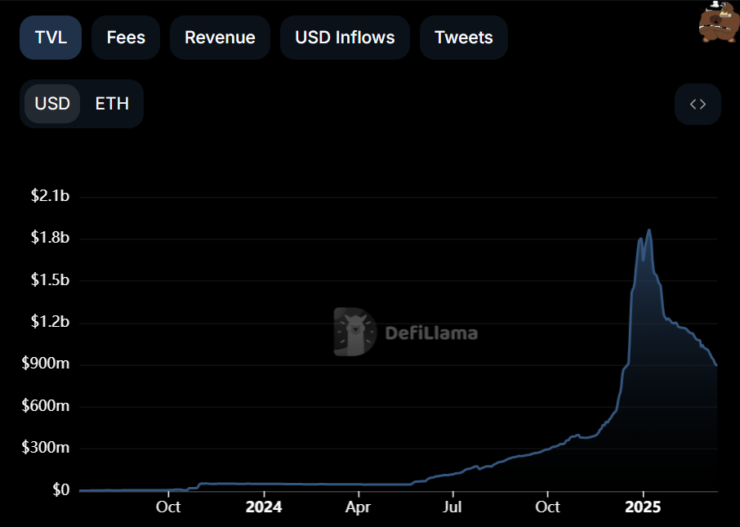
Task: Click the $1.5b y-axis label
Action: click(50, 280)
